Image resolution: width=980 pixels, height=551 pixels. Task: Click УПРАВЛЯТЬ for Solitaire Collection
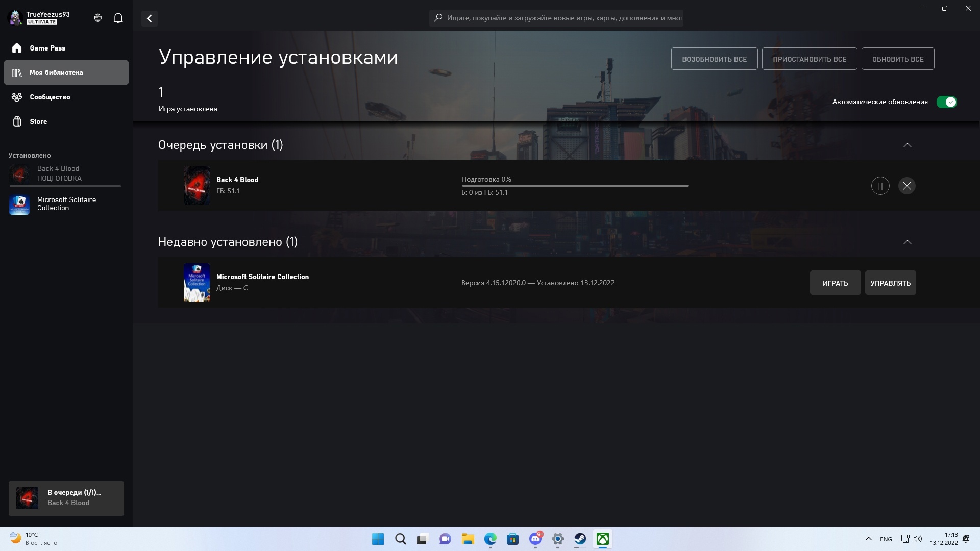890,283
